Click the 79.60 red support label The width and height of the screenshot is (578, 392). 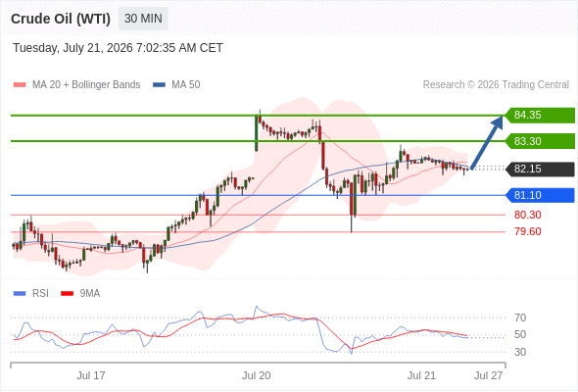pyautogui.click(x=528, y=231)
